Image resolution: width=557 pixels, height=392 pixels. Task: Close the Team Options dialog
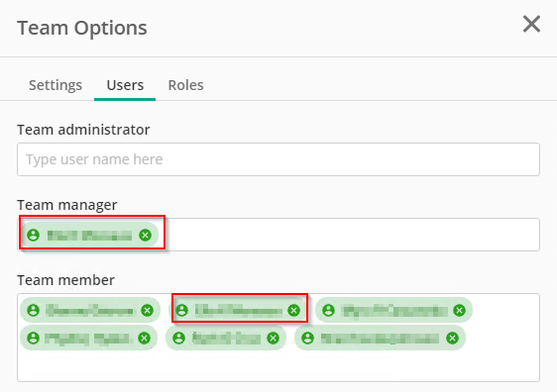531,24
